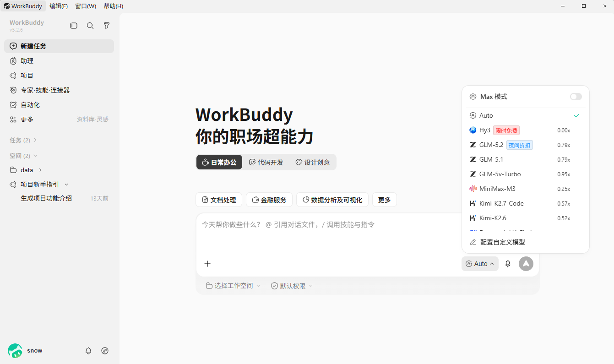The width and height of the screenshot is (614, 364).
Task: Click the 文档处理 button
Action: click(x=219, y=200)
